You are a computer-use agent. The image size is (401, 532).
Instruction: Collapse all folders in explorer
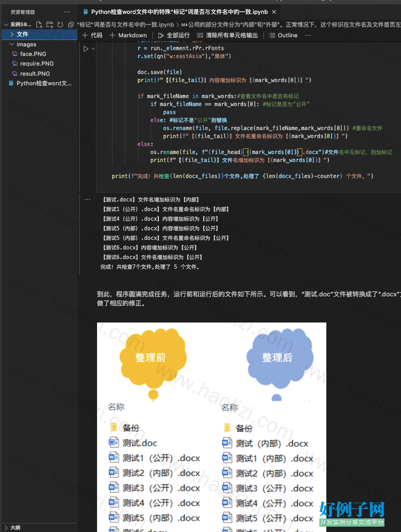pyautogui.click(x=70, y=25)
